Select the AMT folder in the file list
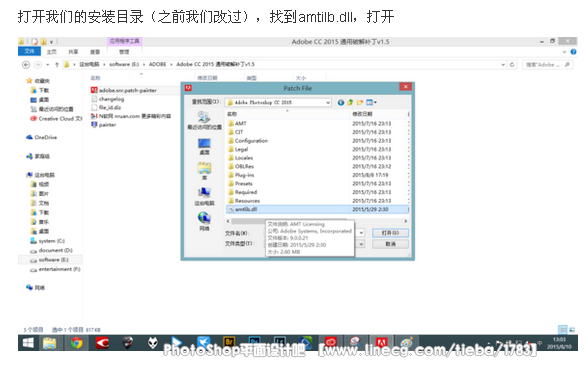Screen dimensions: 587x367 pos(237,123)
